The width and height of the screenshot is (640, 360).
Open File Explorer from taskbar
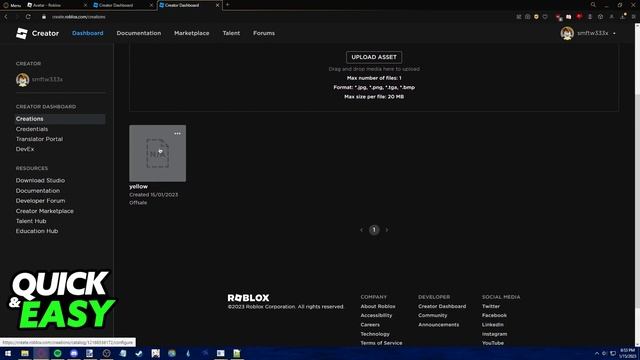(x=25, y=353)
